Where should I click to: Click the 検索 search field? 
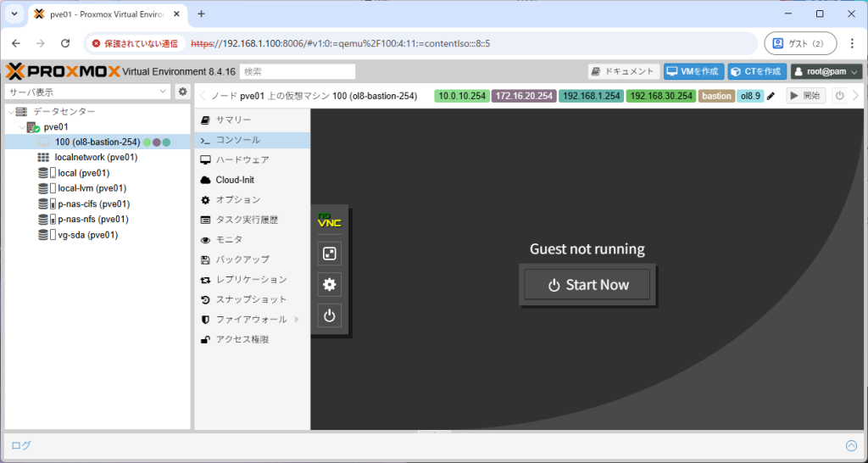pyautogui.click(x=297, y=71)
